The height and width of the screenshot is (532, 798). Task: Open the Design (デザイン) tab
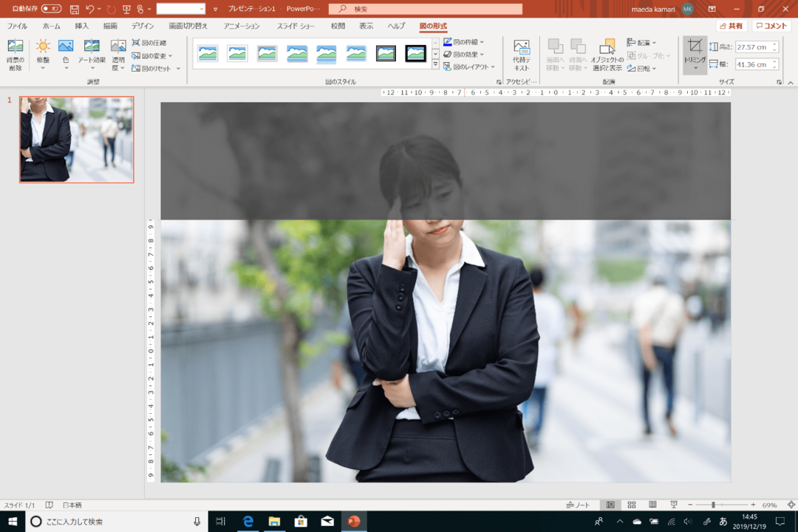[143, 26]
